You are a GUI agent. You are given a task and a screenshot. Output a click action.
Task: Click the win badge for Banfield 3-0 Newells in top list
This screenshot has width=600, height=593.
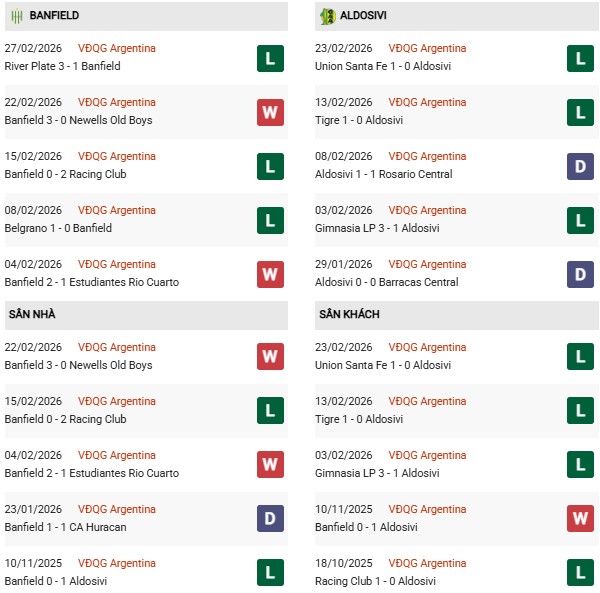click(270, 112)
